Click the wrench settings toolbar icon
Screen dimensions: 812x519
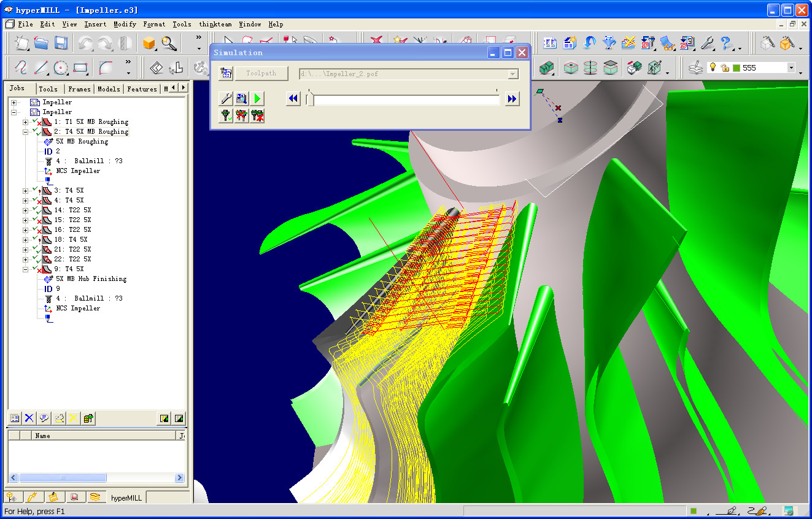click(707, 43)
